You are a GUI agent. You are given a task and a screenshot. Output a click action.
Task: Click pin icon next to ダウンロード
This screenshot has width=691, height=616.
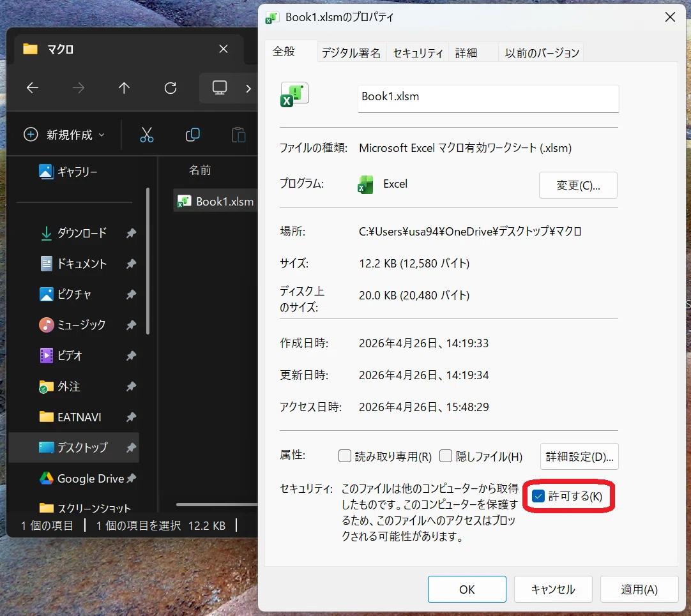tap(131, 233)
